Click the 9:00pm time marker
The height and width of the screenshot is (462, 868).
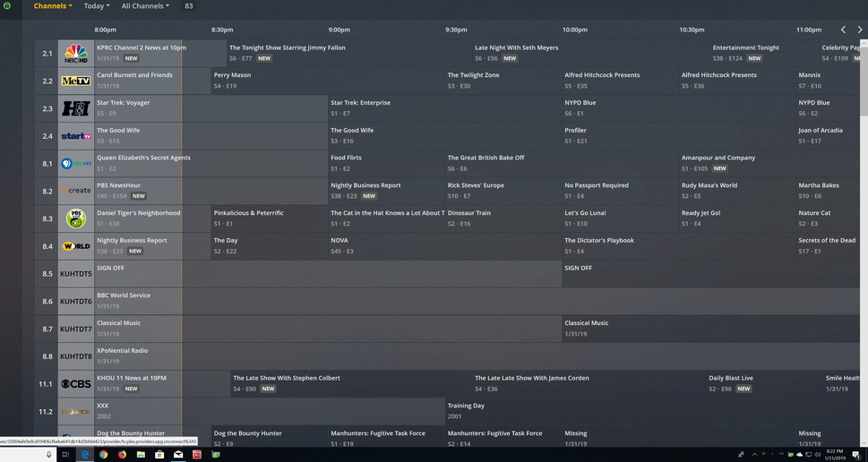tap(339, 30)
